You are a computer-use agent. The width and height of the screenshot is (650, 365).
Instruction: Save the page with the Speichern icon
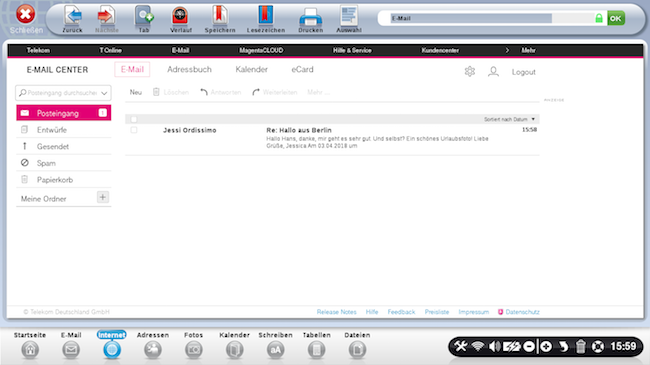pyautogui.click(x=220, y=16)
